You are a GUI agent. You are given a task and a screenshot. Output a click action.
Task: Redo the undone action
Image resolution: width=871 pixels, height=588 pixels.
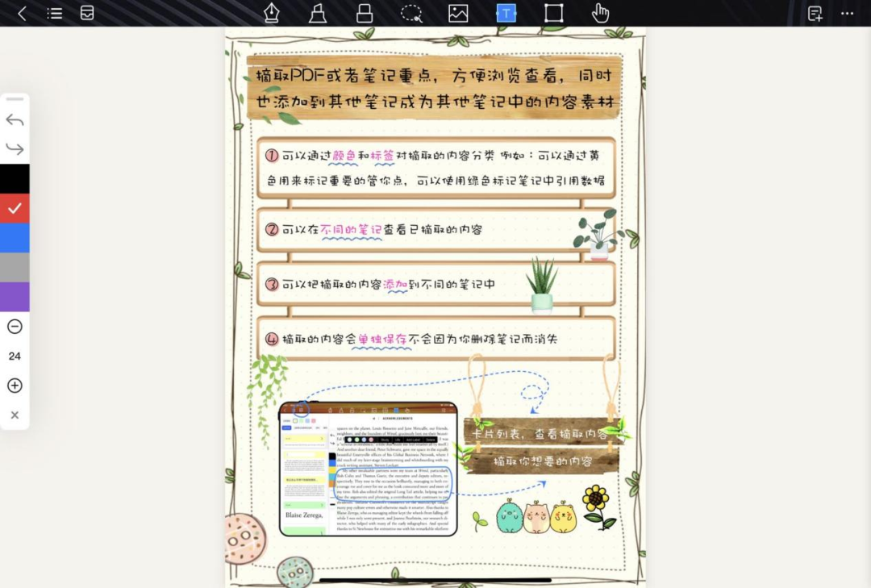click(15, 148)
